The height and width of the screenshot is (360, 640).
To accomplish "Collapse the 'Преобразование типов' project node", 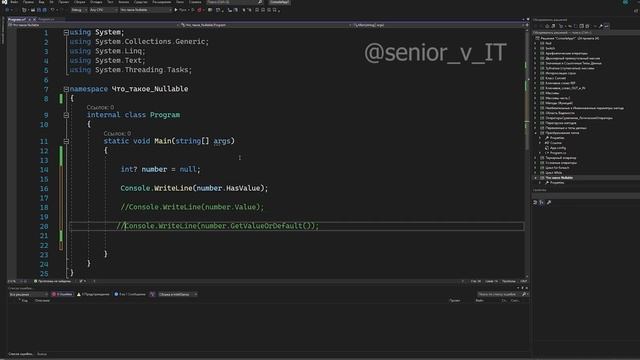I will click(536, 133).
